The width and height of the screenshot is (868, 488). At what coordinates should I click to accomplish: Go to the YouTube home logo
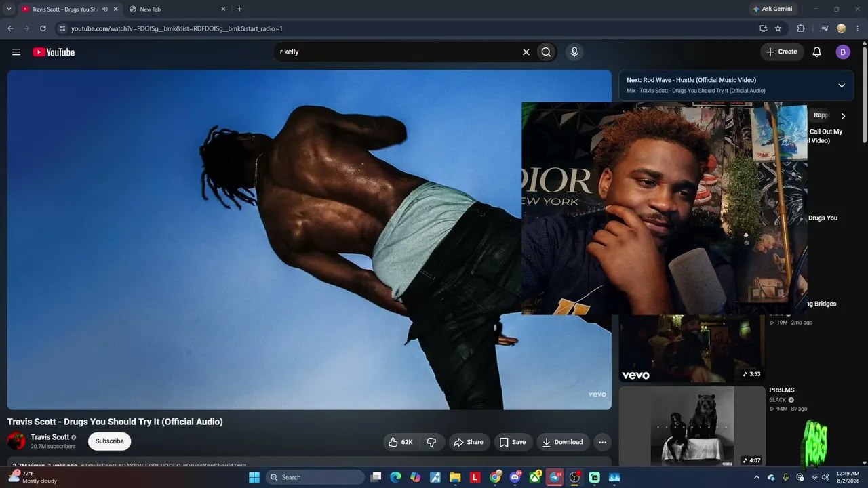[x=54, y=52]
